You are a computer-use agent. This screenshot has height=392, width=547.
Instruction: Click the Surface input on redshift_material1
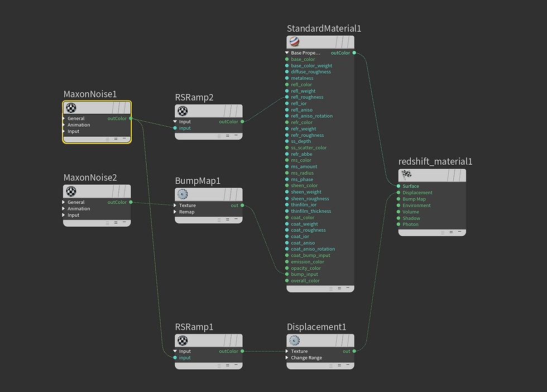coord(399,186)
